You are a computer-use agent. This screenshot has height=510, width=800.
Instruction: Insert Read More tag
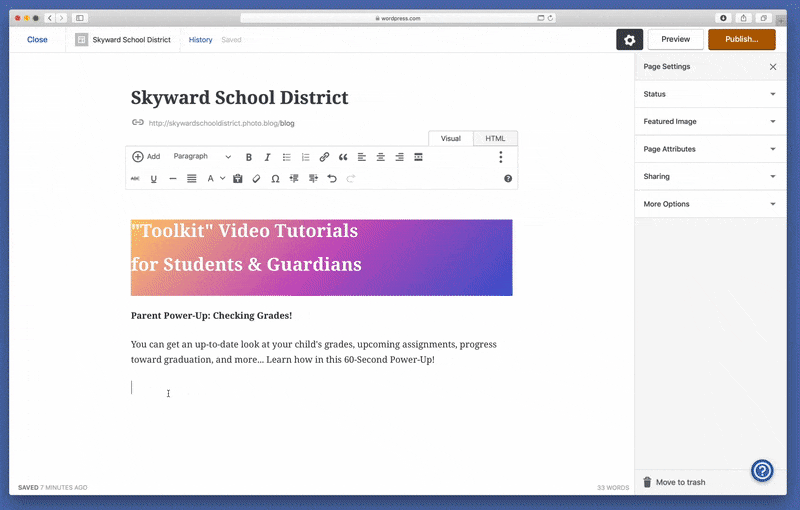click(x=418, y=157)
